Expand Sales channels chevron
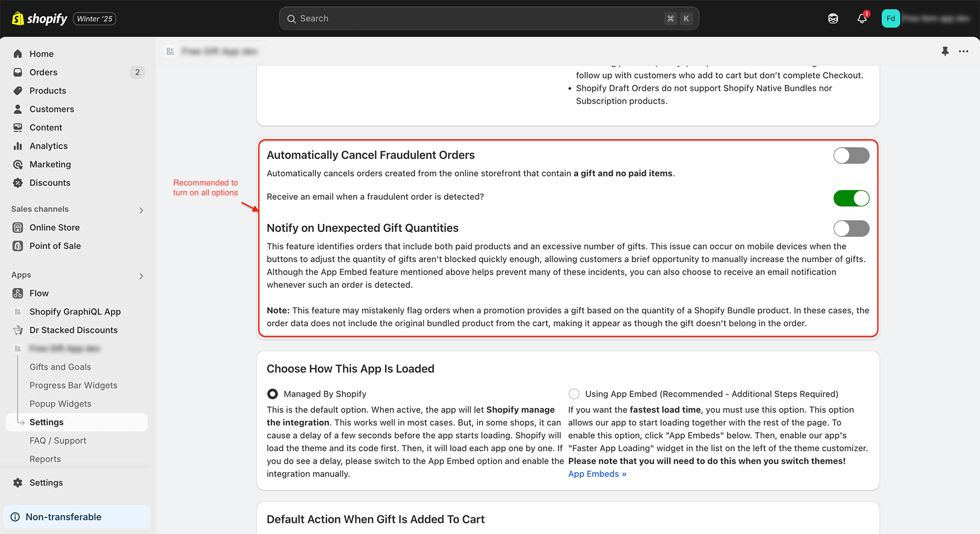Viewport: 980px width, 534px height. point(142,210)
